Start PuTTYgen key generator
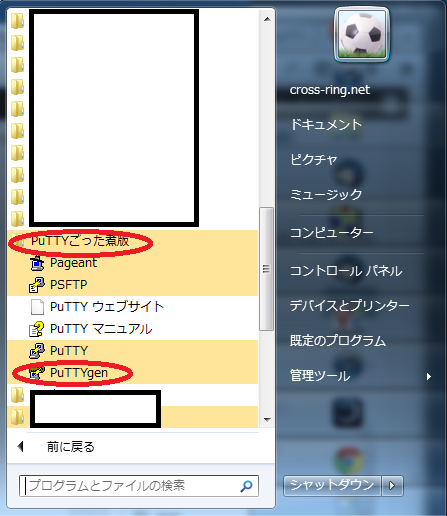This screenshot has width=447, height=516. tap(79, 373)
